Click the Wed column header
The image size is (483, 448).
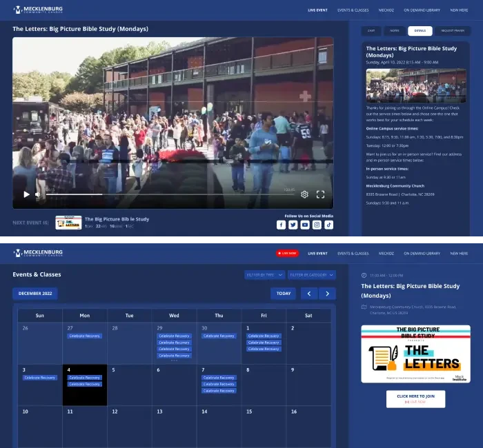174,316
